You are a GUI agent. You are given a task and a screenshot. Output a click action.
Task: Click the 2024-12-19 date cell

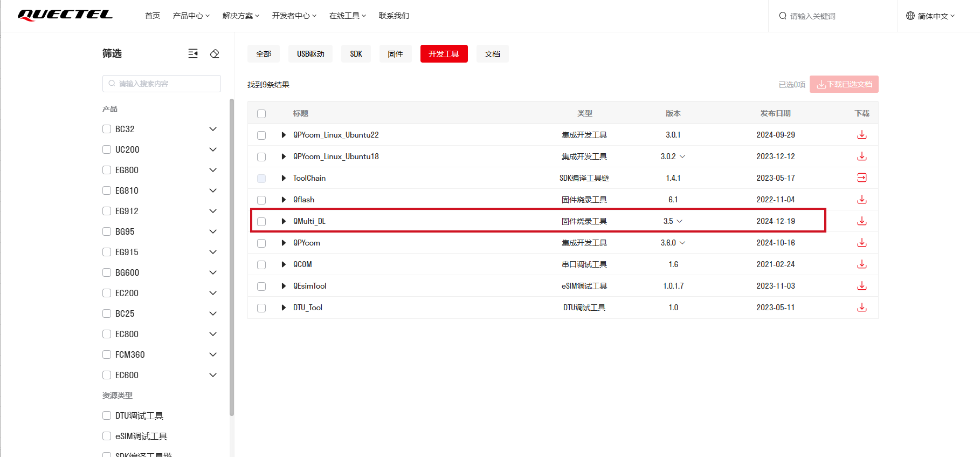coord(775,221)
